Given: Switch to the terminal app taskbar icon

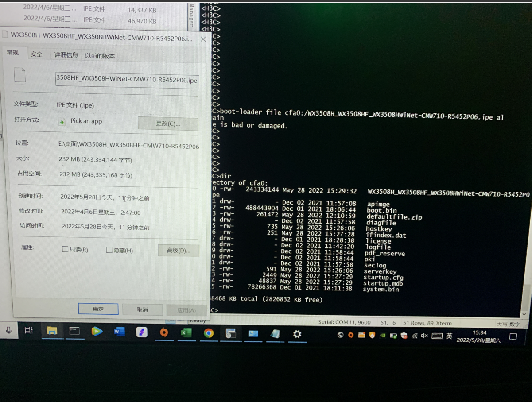Looking at the screenshot, I should (74, 331).
